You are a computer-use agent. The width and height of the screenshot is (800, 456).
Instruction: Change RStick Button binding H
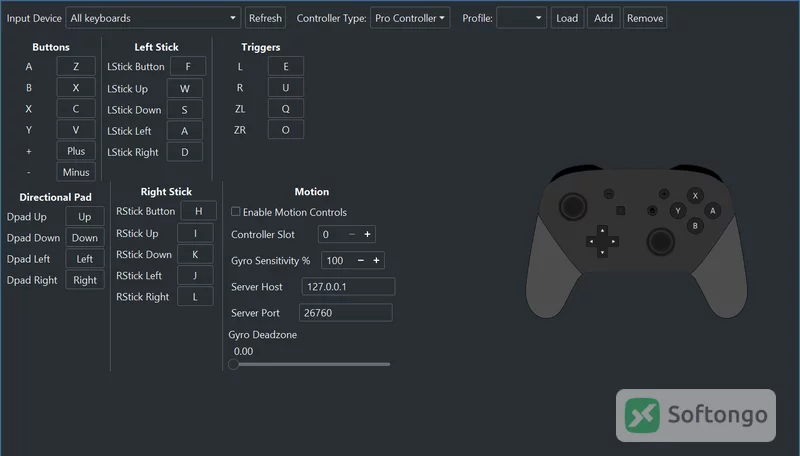coord(198,211)
